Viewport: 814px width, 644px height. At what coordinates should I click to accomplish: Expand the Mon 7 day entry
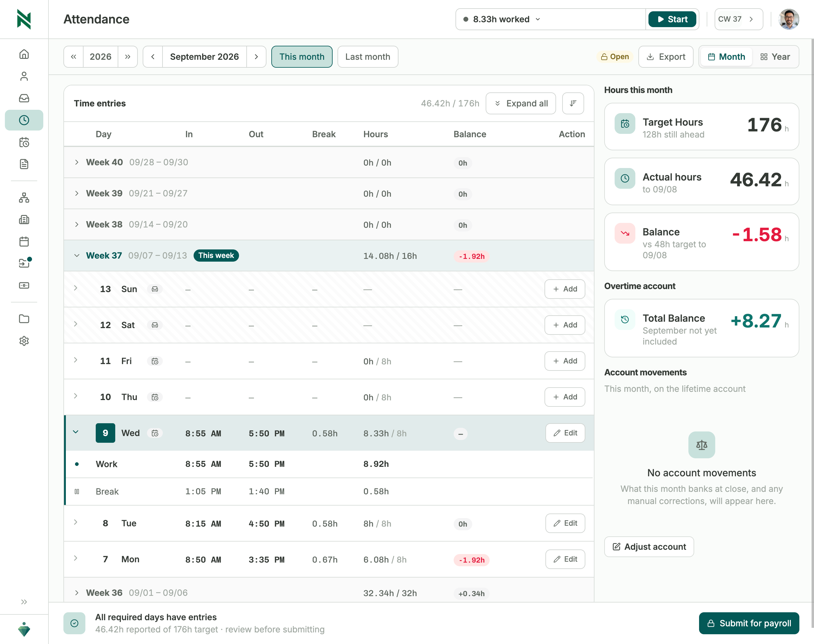coord(75,558)
